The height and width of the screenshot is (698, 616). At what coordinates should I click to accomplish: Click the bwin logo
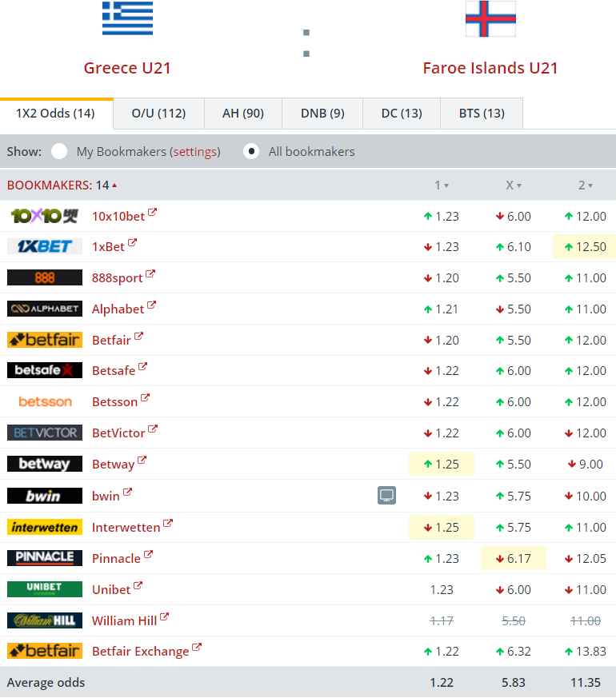tap(45, 496)
